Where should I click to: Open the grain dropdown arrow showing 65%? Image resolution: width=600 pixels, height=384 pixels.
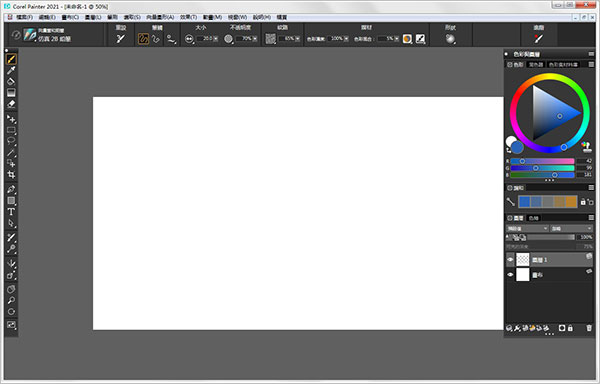click(x=297, y=39)
